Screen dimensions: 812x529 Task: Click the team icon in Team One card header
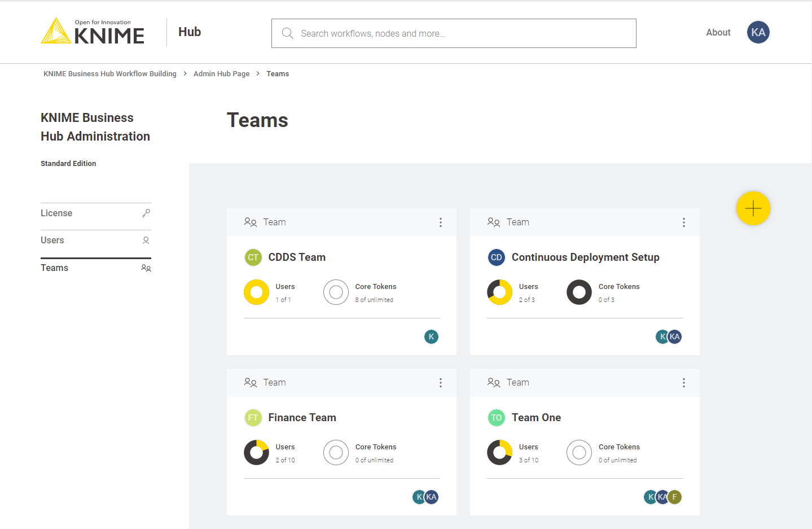coord(494,382)
